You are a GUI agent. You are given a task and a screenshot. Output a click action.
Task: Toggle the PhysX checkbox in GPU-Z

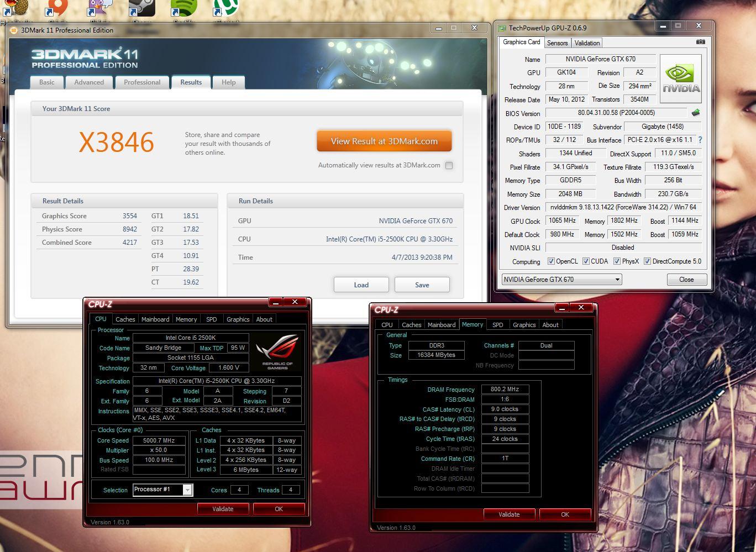[x=616, y=261]
